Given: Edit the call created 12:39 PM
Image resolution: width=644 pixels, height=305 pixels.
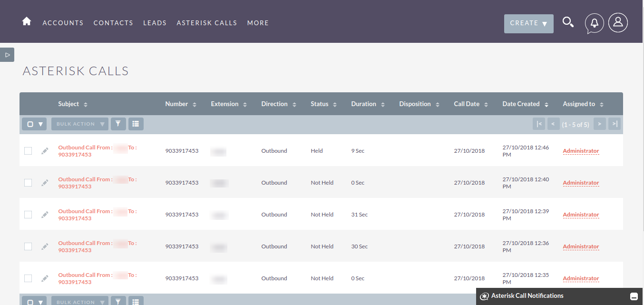Looking at the screenshot, I should (45, 215).
